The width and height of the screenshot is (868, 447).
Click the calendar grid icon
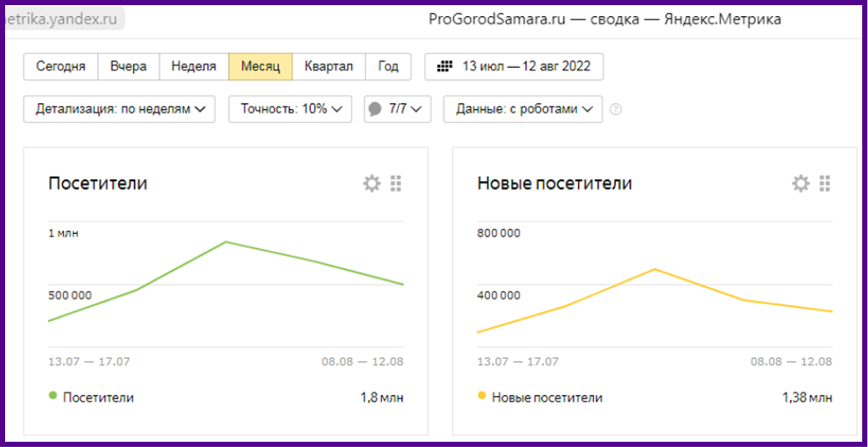(x=445, y=66)
